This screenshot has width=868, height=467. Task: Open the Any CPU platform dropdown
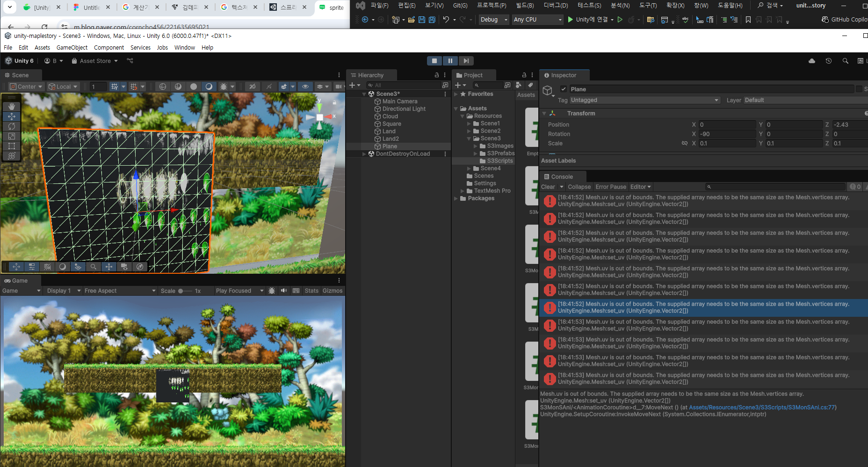click(x=537, y=20)
